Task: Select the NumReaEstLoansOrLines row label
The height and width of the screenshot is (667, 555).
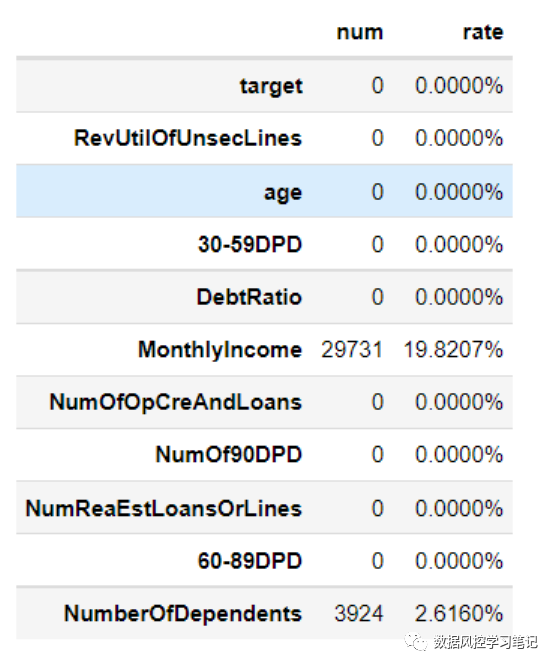Action: [x=164, y=508]
